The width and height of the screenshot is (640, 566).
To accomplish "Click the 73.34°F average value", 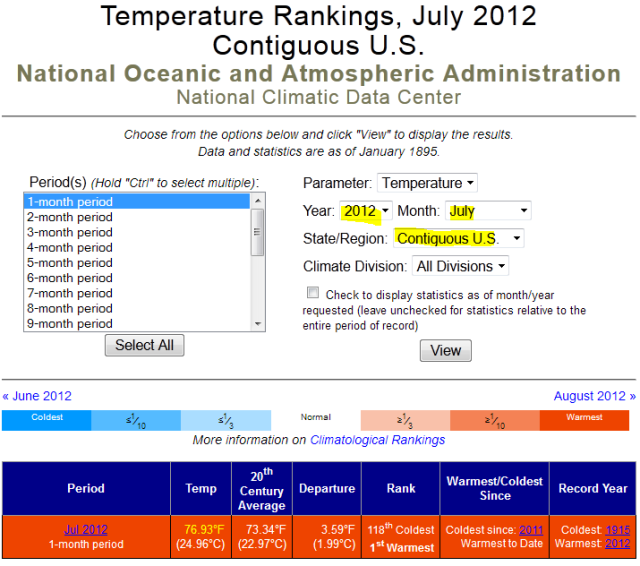I will click(x=266, y=530).
